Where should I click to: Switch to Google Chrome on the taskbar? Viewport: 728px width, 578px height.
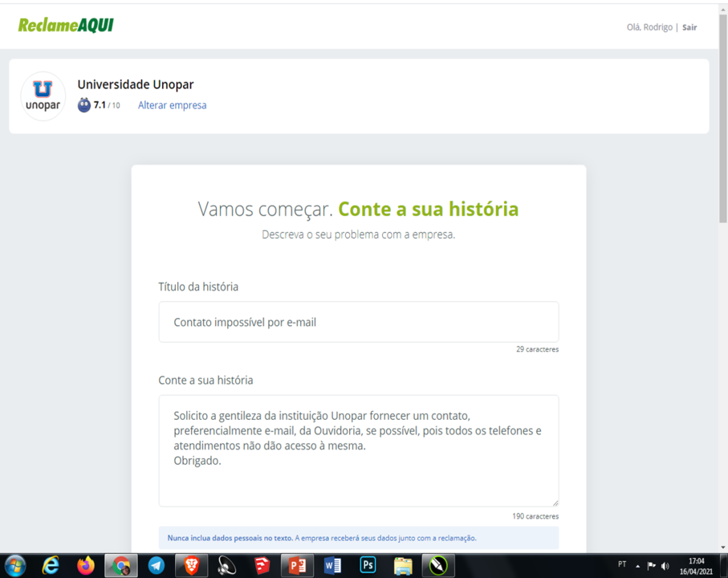[120, 566]
